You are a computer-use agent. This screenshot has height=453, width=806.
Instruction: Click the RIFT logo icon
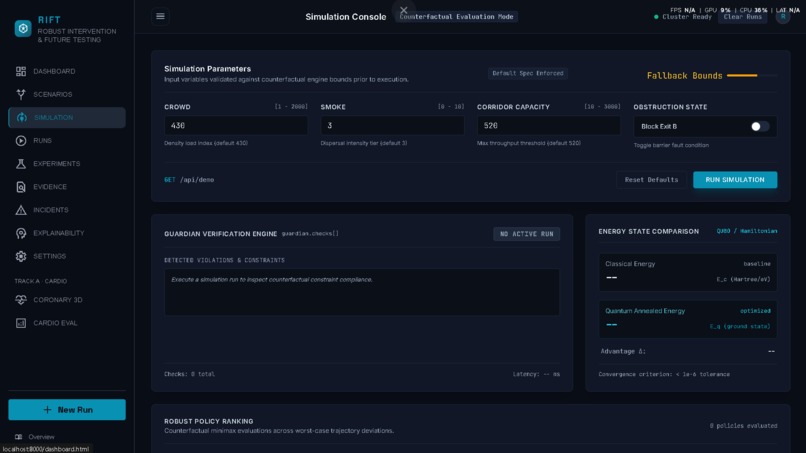(x=23, y=28)
